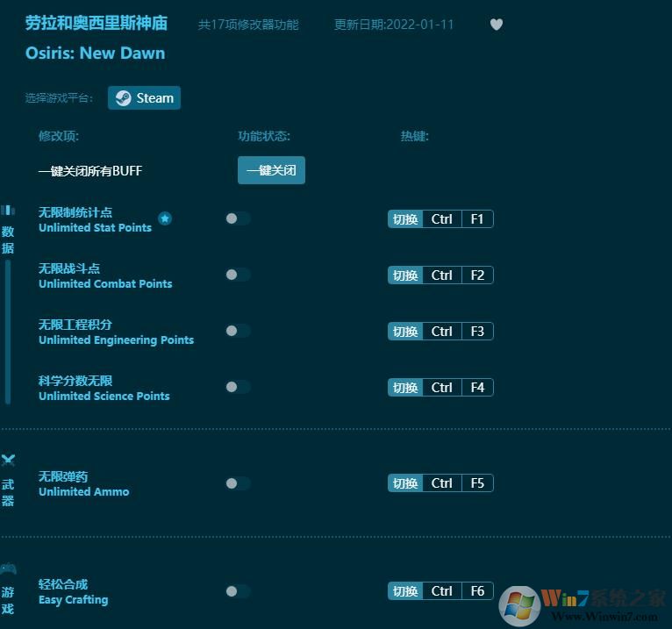Turn on Unlimited Engineering Points switch
This screenshot has width=672, height=629.
point(238,331)
